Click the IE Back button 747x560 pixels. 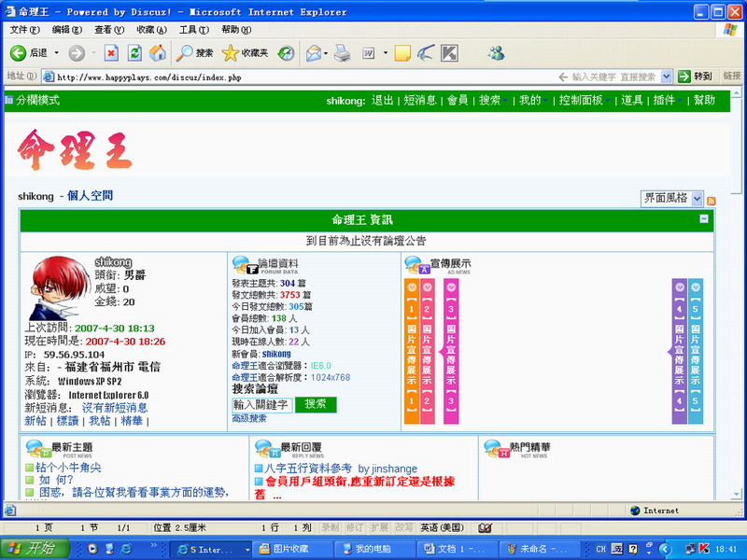click(28, 53)
